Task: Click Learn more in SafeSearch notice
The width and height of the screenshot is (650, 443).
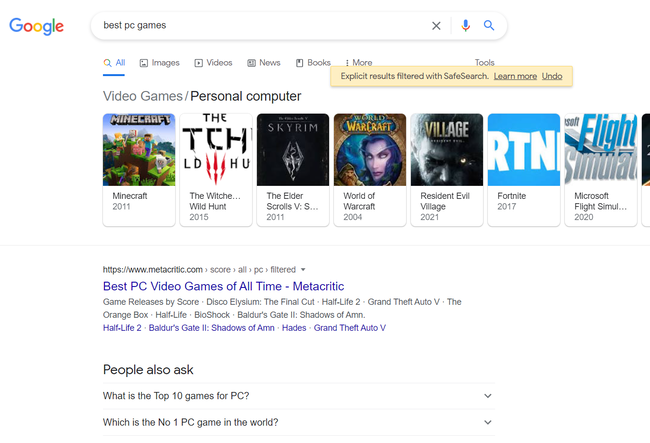Action: (515, 76)
